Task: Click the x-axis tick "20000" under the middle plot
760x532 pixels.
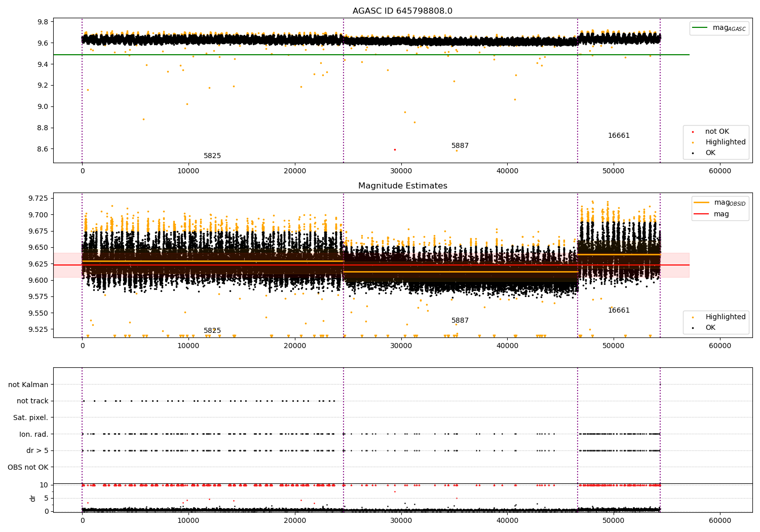Action: (x=295, y=346)
